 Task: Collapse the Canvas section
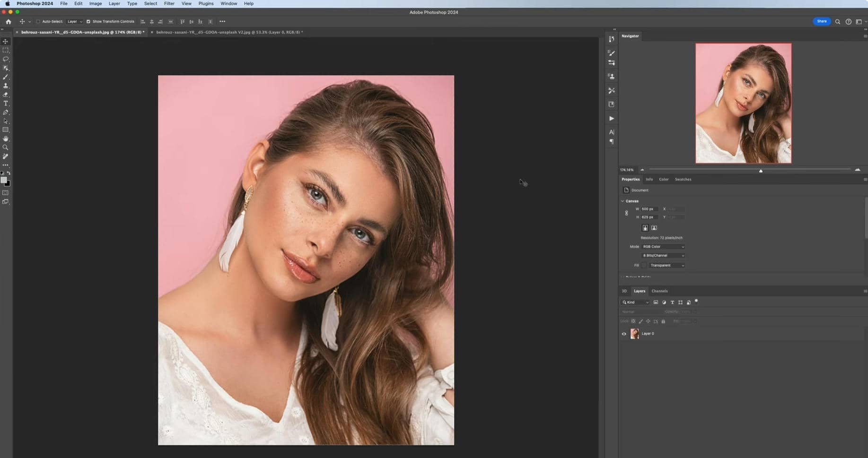623,201
